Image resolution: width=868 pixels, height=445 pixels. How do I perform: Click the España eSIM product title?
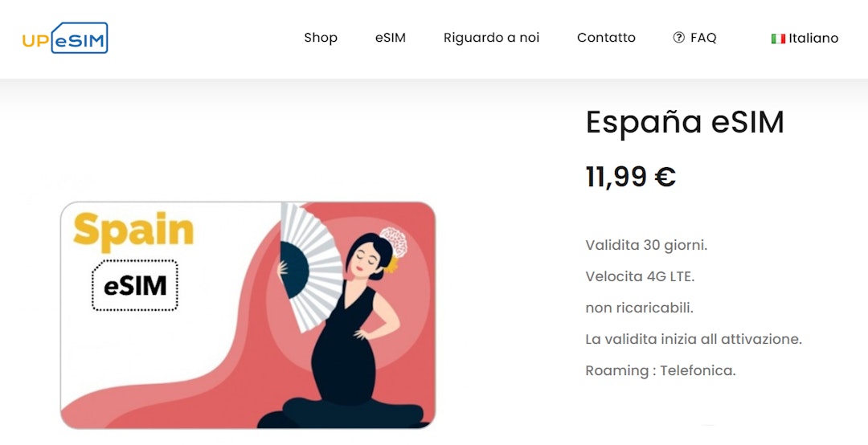(x=685, y=122)
